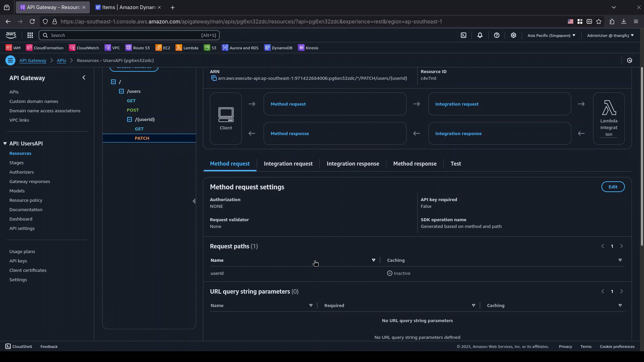Select the Method request tab
The height and width of the screenshot is (362, 644).
click(230, 164)
